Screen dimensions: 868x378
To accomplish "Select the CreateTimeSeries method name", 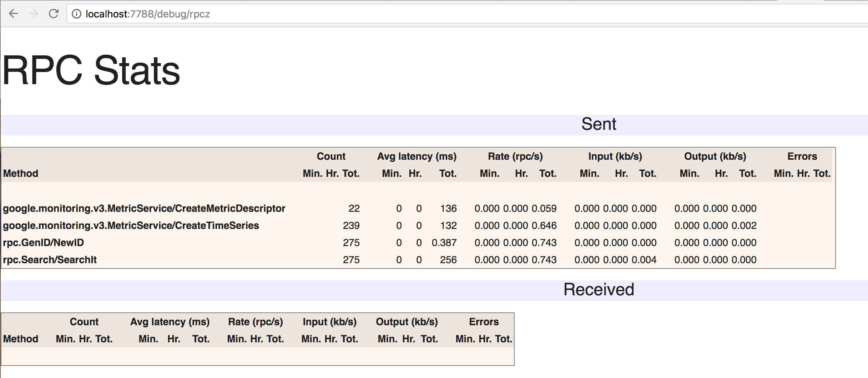I will click(131, 226).
